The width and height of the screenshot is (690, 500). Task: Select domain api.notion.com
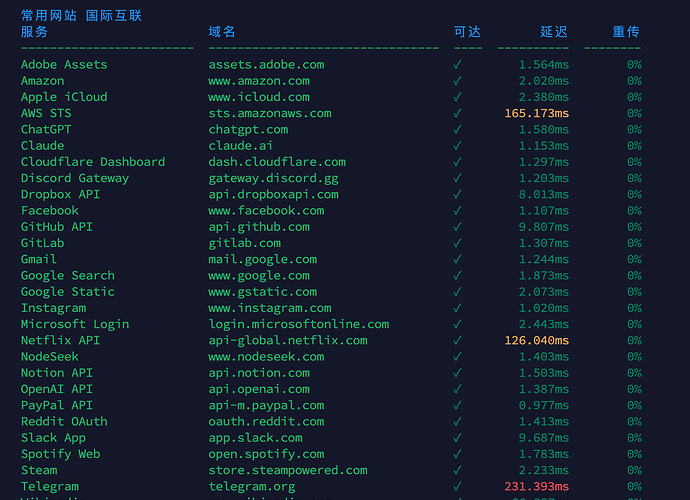tap(259, 373)
